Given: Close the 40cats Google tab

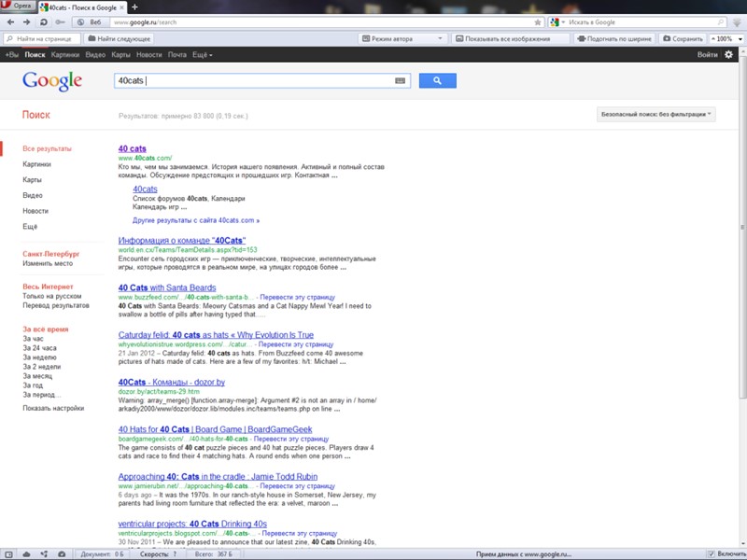Looking at the screenshot, I should point(122,7).
